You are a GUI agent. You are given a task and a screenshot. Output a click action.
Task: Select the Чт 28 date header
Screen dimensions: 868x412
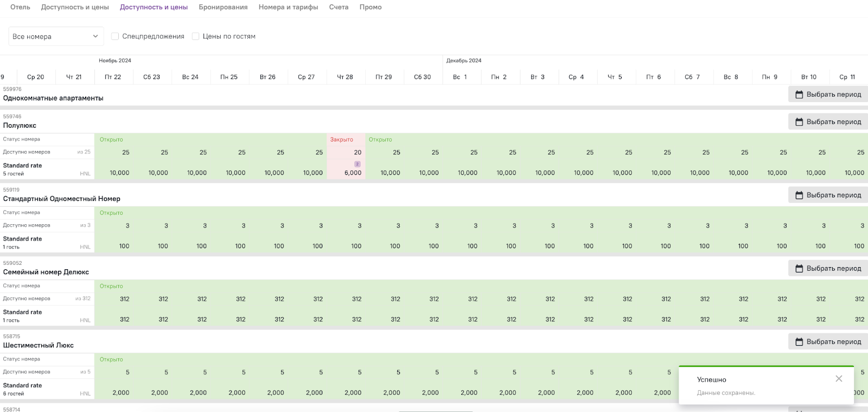[345, 77]
